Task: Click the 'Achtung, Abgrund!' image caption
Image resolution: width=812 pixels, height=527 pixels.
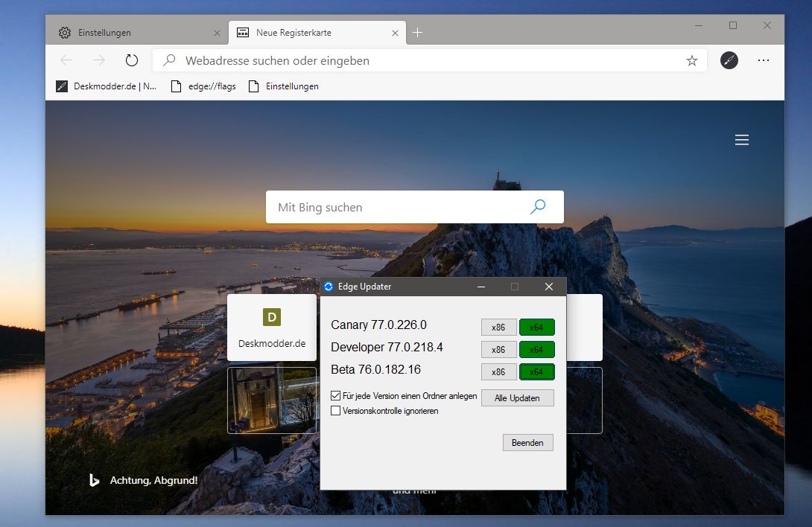Action: [153, 480]
